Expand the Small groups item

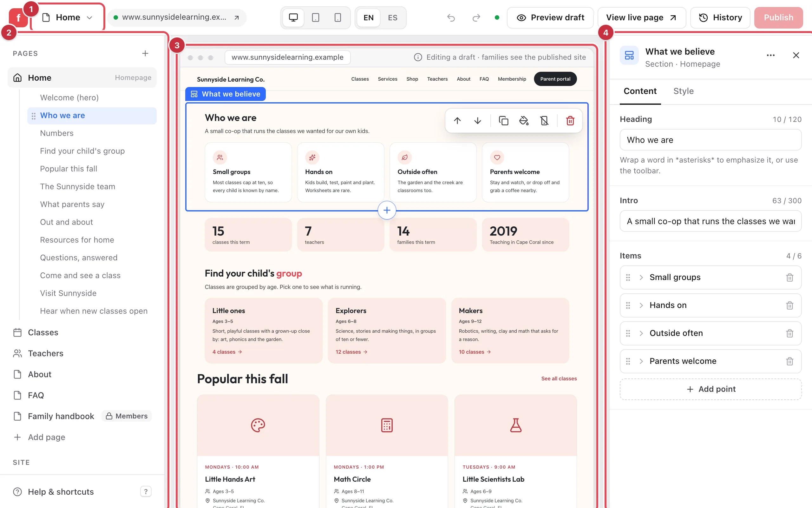pyautogui.click(x=641, y=277)
